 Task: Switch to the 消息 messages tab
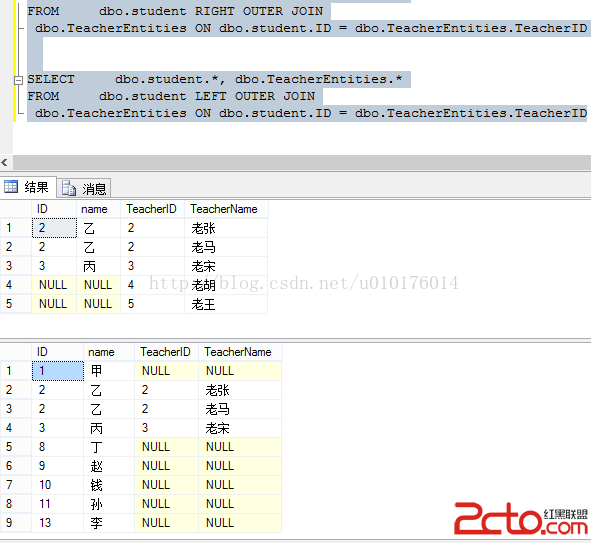[84, 188]
